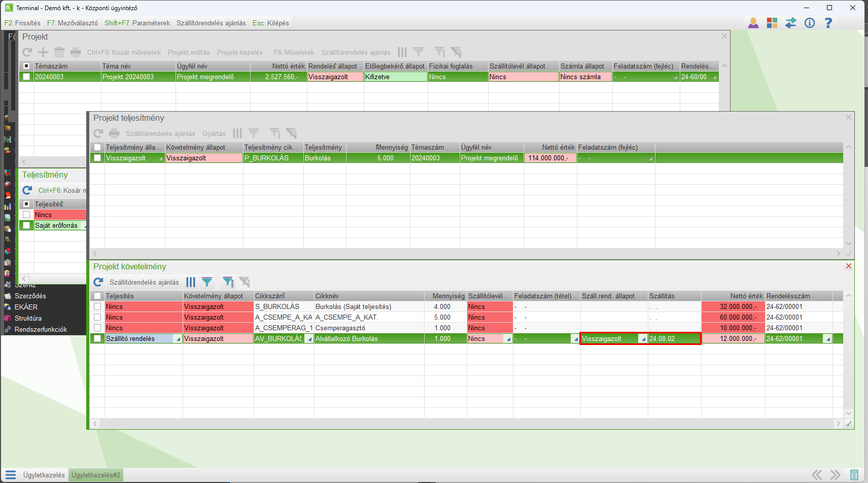Viewport: 868px width, 483px height.
Task: Toggle the header checkbox in Projekt teljesítmény table
Action: coord(97,147)
